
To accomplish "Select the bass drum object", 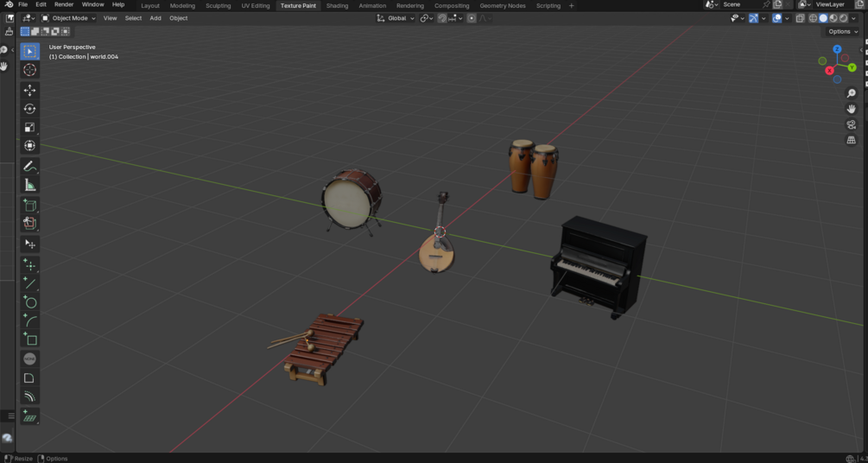I will pyautogui.click(x=352, y=201).
